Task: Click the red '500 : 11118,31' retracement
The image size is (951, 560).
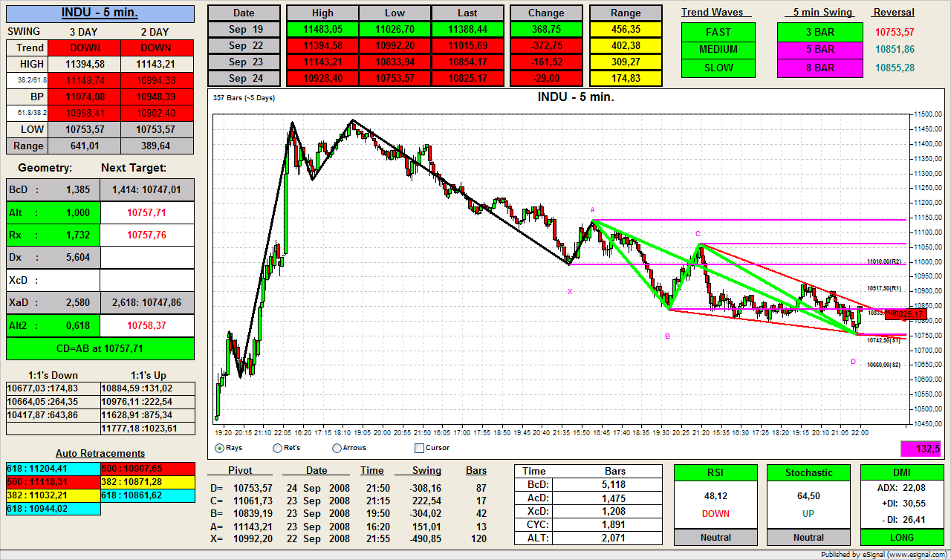Action: [53, 482]
